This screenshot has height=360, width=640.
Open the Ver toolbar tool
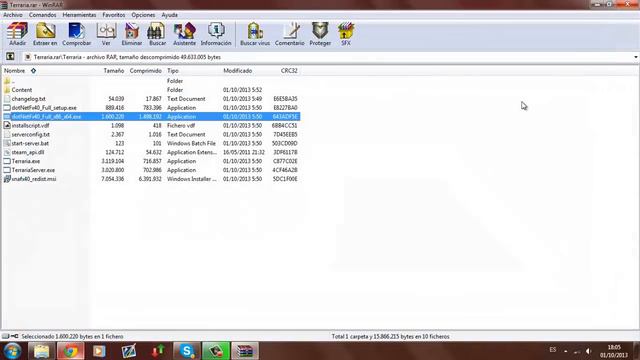click(106, 34)
